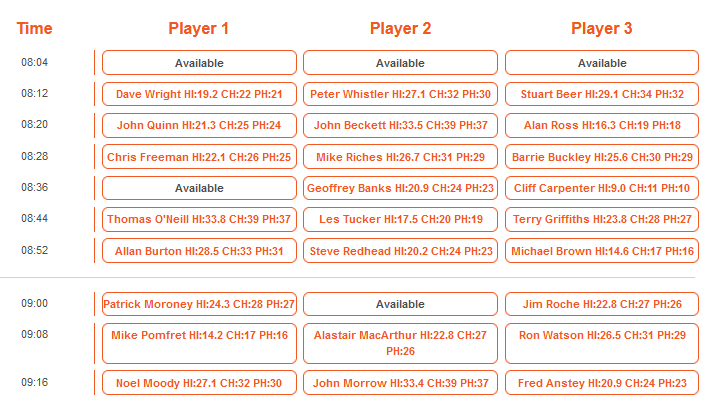Choose the 08:04 Player 3 Available slot
724x404 pixels.
pyautogui.click(x=602, y=63)
